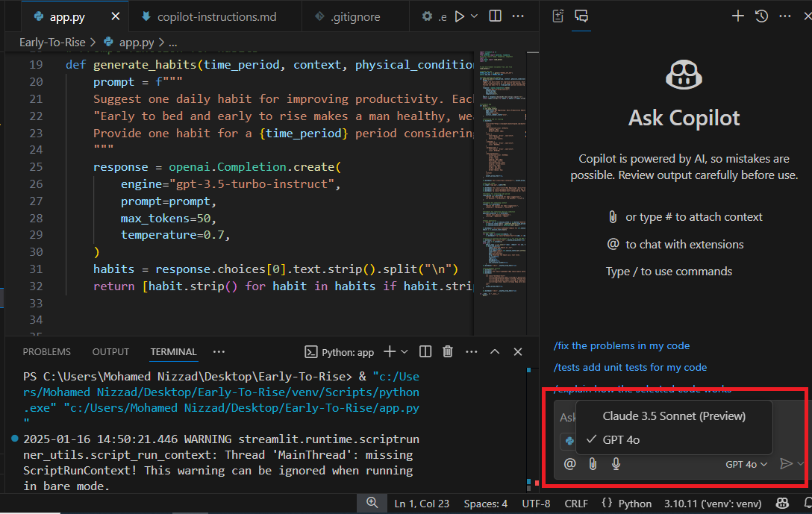The height and width of the screenshot is (514, 812).
Task: Run /tests add unit tests suggestion
Action: pyautogui.click(x=630, y=368)
